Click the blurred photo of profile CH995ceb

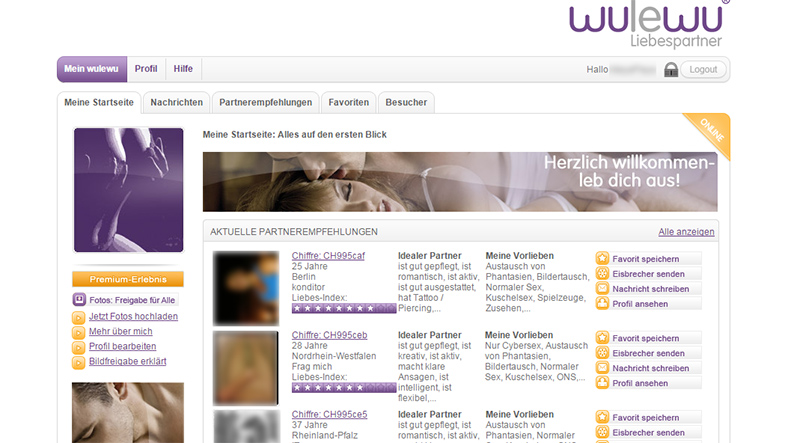[246, 367]
